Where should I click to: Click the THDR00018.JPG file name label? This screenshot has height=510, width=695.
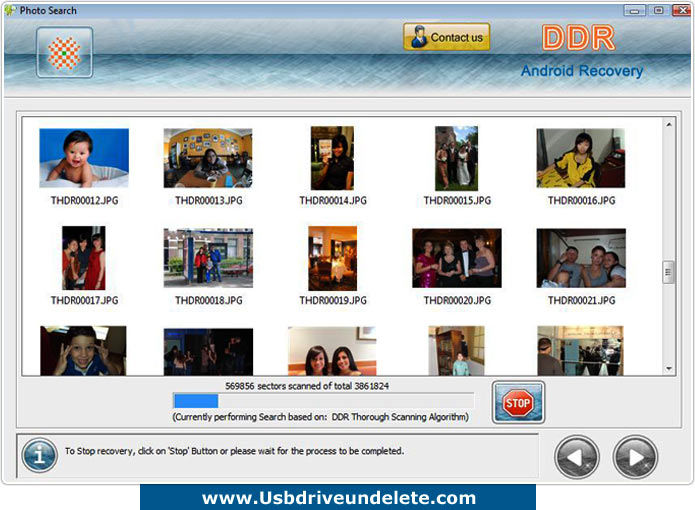[209, 300]
